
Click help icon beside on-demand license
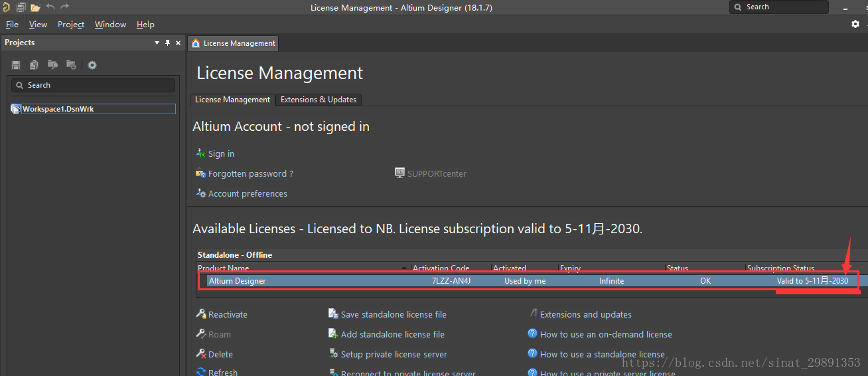[x=532, y=334]
